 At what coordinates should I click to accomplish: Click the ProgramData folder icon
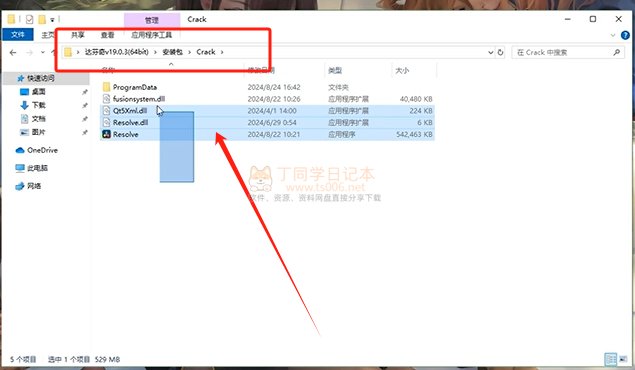pyautogui.click(x=107, y=87)
